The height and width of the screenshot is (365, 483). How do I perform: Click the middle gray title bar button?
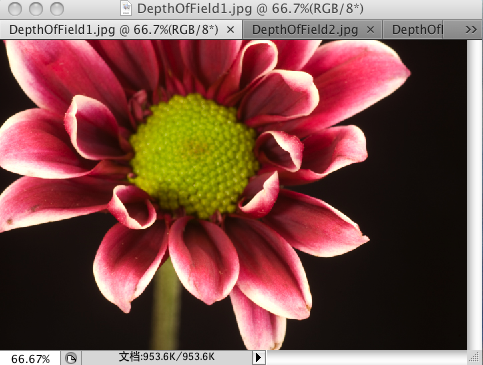coord(36,9)
